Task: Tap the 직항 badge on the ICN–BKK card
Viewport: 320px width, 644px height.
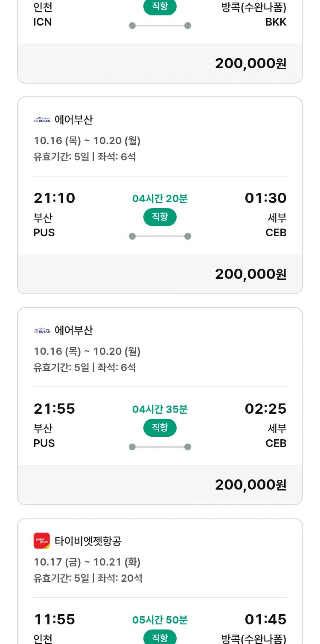Action: (160, 7)
